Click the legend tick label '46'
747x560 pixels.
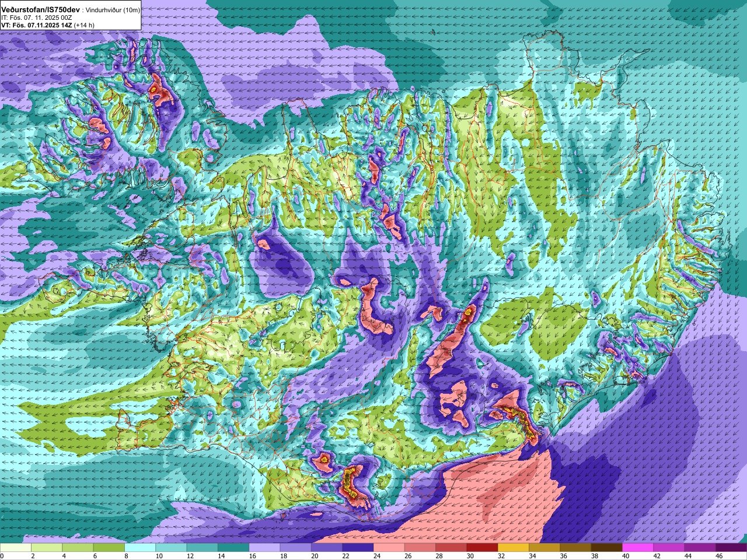click(x=719, y=556)
